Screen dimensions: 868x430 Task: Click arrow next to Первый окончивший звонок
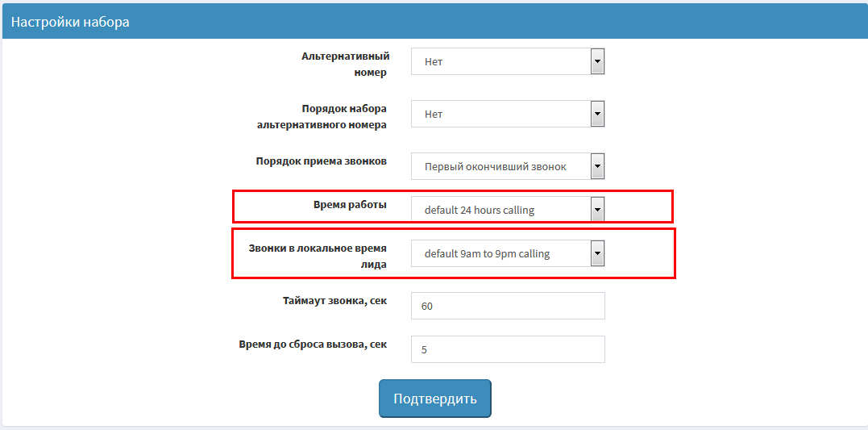point(597,166)
